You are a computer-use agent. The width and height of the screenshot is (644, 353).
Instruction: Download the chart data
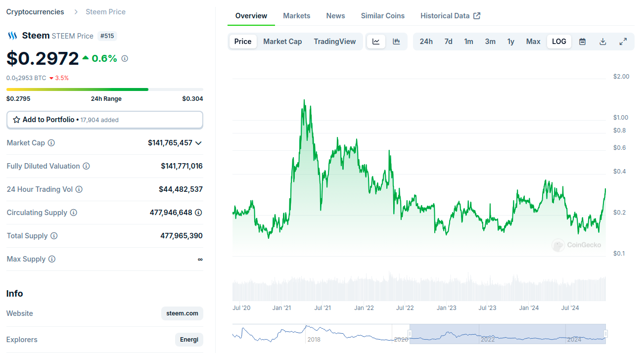point(603,42)
